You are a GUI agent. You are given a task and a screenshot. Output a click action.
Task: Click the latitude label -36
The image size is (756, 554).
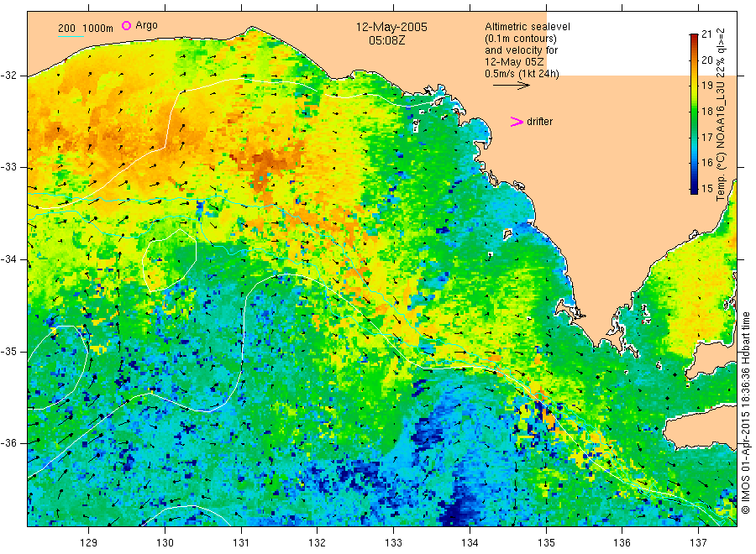[8, 443]
